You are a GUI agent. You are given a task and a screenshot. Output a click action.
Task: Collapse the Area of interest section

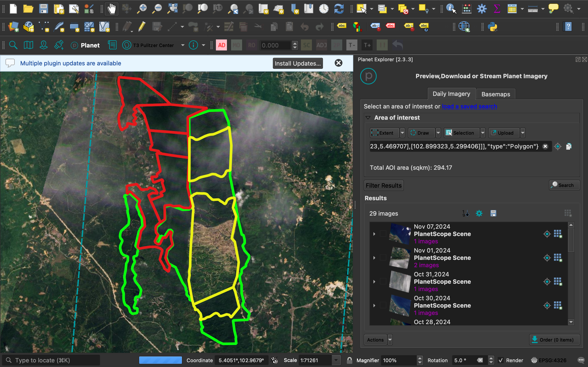368,118
